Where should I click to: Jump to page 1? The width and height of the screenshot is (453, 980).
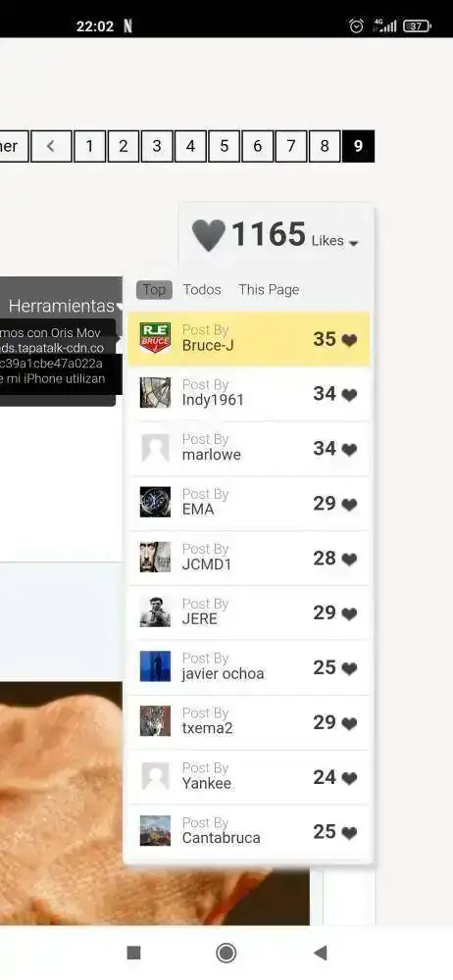click(89, 146)
